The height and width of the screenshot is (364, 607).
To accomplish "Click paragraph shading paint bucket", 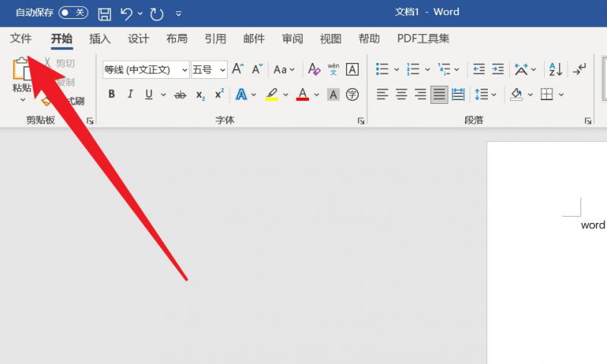I will coord(516,94).
